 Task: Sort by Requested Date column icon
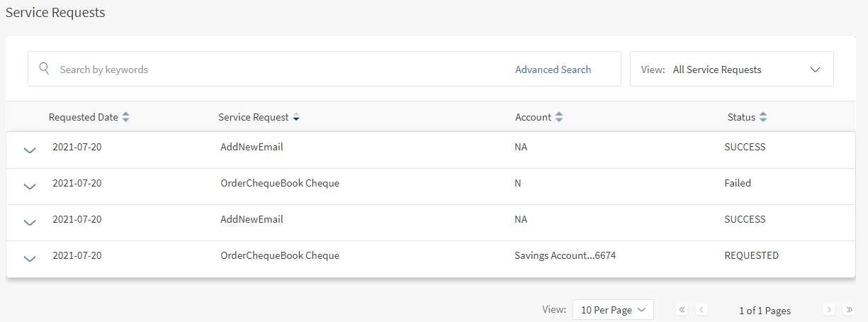click(126, 118)
